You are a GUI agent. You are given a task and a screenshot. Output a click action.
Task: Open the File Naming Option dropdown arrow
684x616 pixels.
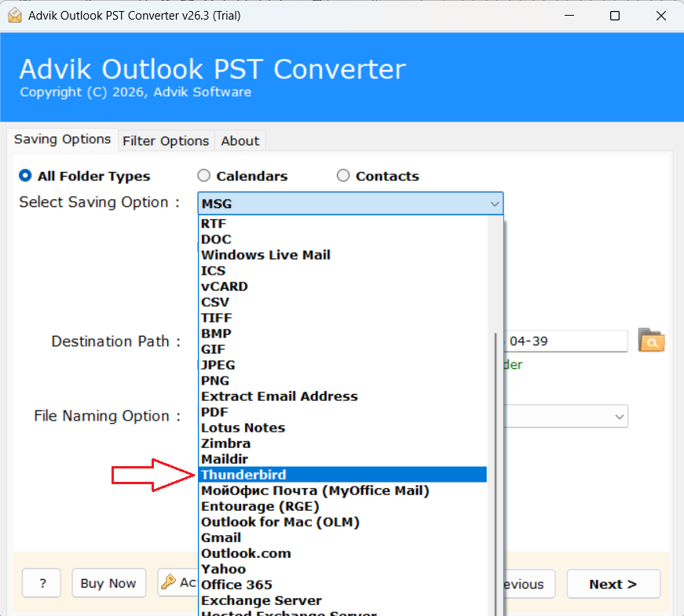tap(619, 417)
